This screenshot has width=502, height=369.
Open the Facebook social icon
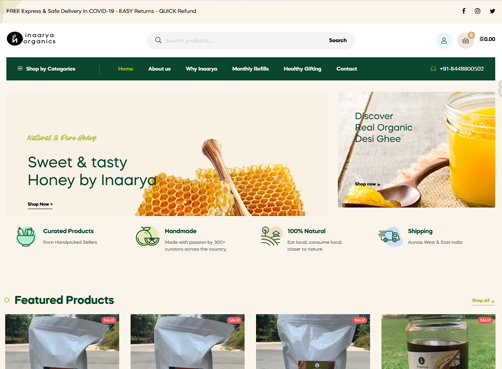coord(464,11)
